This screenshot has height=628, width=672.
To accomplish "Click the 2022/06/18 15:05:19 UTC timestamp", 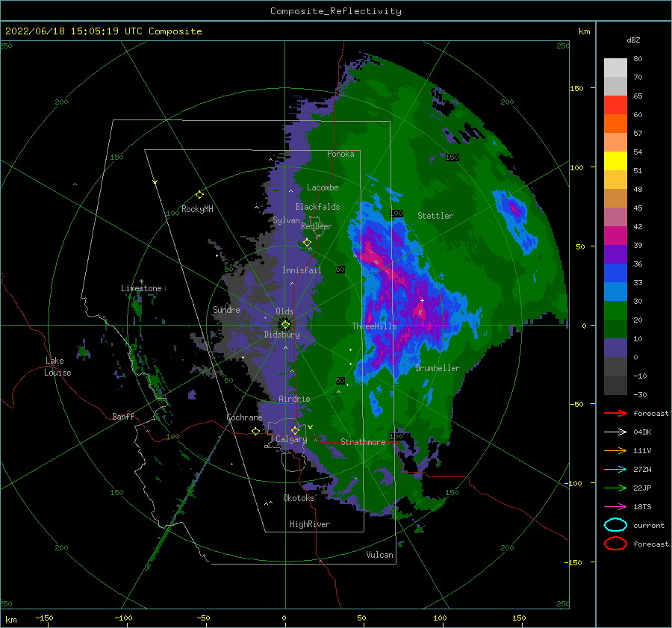I will coord(103,31).
